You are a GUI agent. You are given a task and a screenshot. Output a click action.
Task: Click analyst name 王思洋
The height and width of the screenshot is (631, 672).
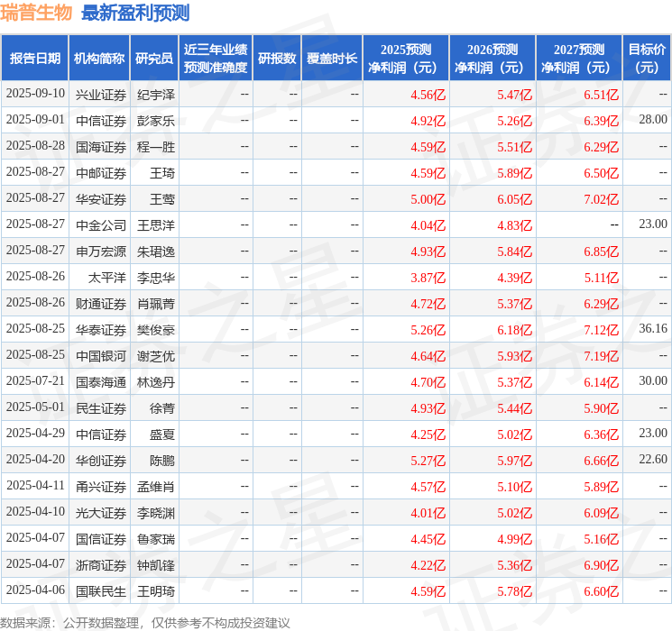click(156, 225)
